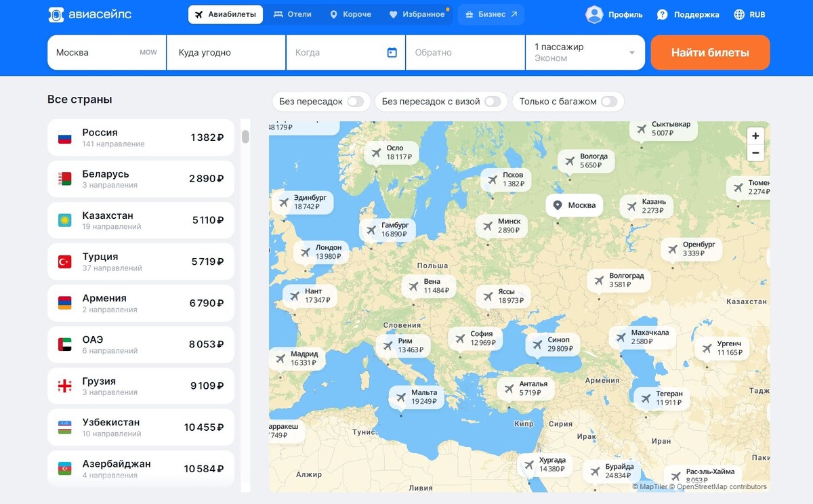Click the plane icon on Мальта marker
813x504 pixels.
pos(400,397)
